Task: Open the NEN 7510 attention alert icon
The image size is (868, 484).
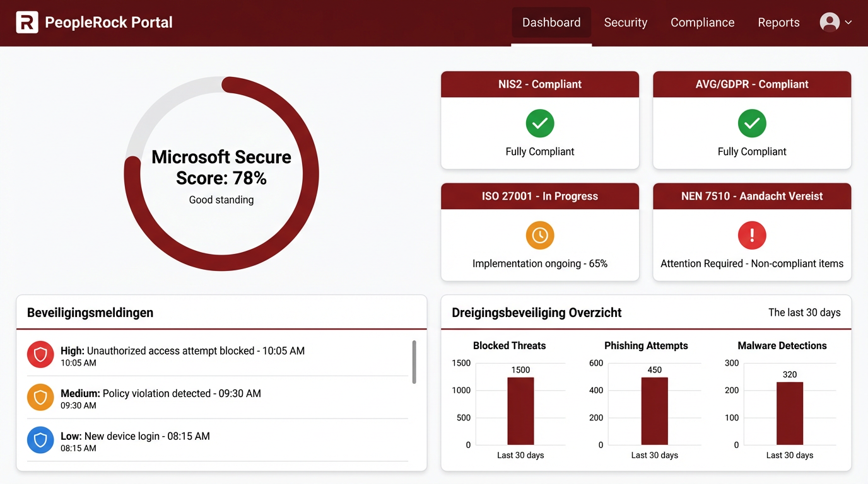Action: pos(752,235)
